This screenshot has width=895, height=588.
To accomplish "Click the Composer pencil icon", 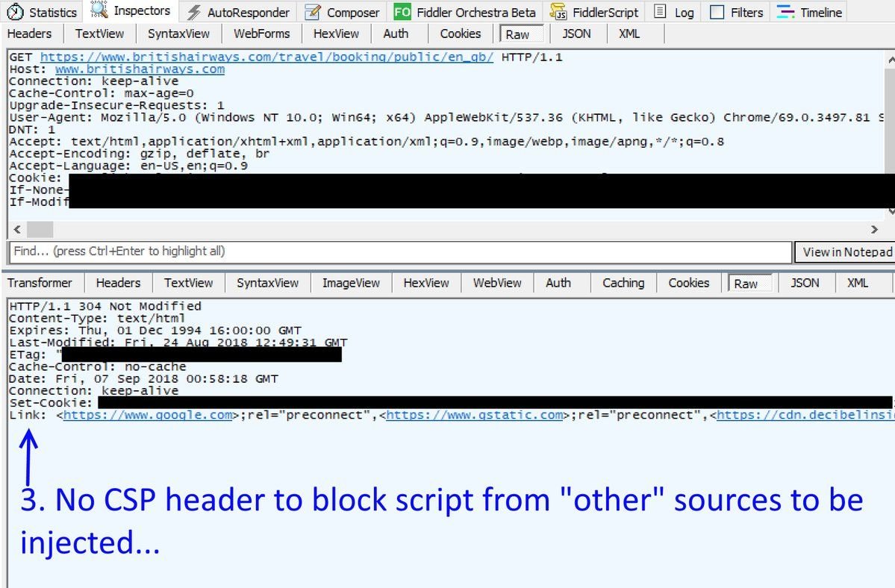I will 312,12.
